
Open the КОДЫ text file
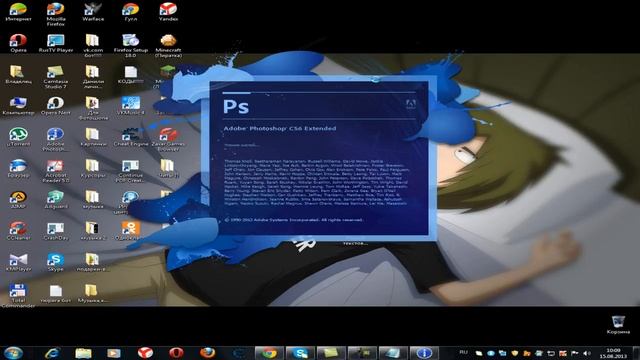point(131,75)
